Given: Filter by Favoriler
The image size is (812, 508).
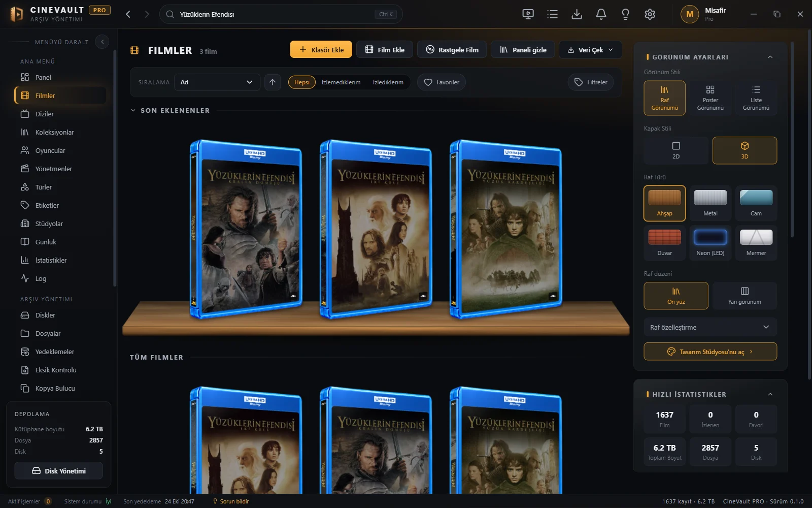Looking at the screenshot, I should click(442, 82).
